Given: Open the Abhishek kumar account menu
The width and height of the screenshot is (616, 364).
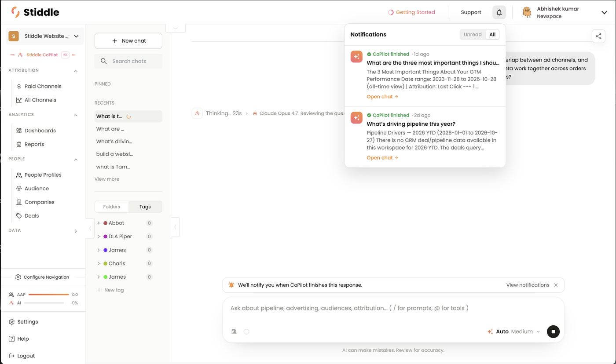Looking at the screenshot, I should (x=564, y=12).
